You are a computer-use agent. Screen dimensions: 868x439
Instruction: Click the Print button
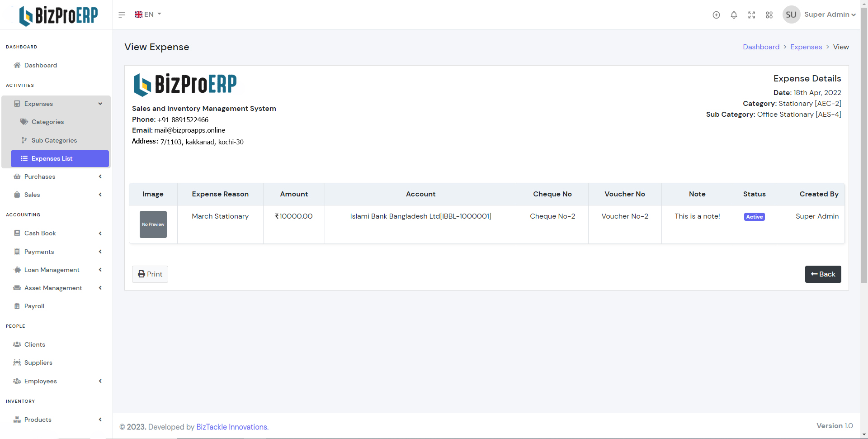pos(150,274)
